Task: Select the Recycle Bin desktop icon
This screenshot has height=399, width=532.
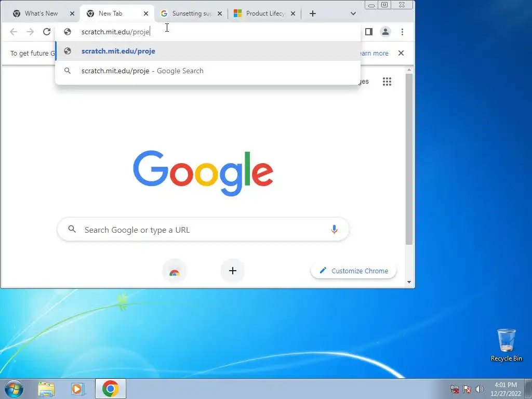Action: click(507, 345)
